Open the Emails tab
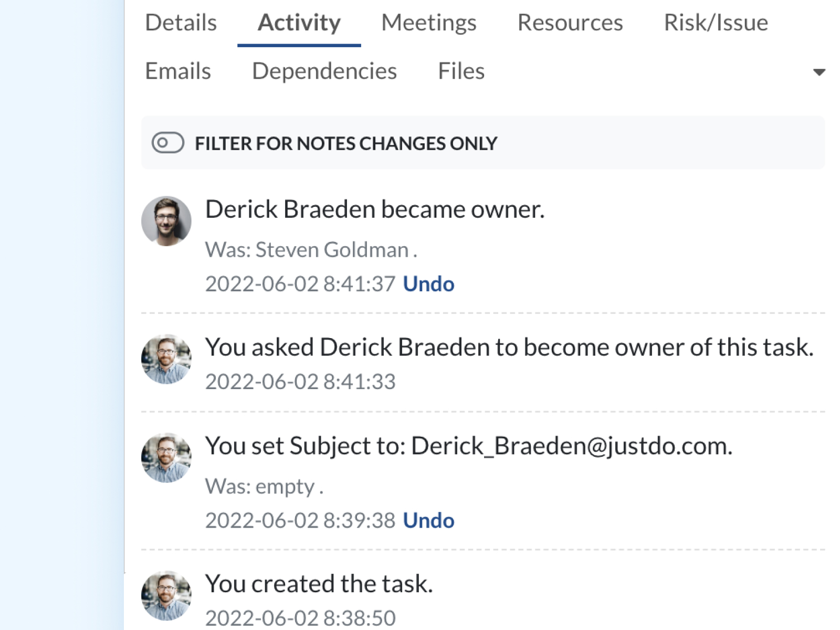The height and width of the screenshot is (630, 840). (177, 71)
